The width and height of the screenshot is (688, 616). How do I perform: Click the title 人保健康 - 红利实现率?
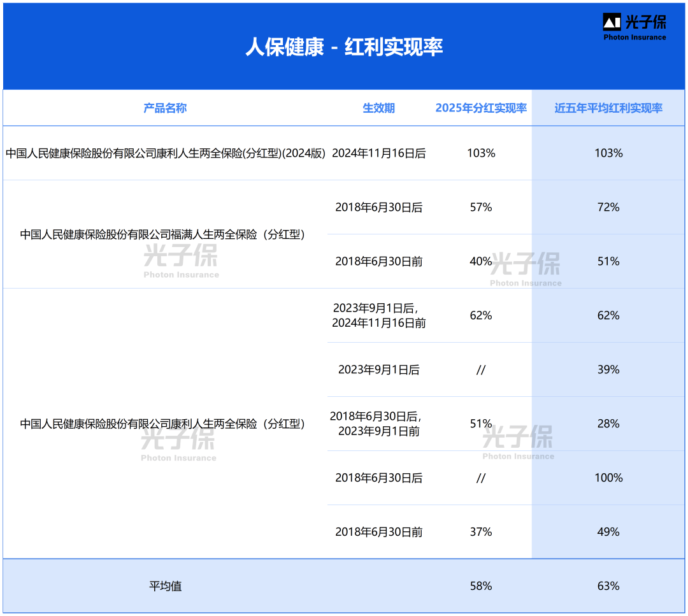click(x=344, y=47)
